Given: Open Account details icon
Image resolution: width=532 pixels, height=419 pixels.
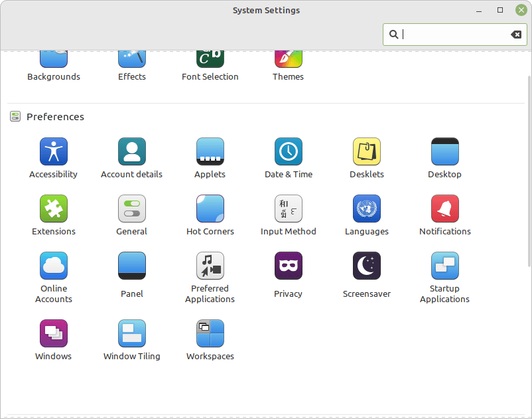Looking at the screenshot, I should click(x=132, y=151).
